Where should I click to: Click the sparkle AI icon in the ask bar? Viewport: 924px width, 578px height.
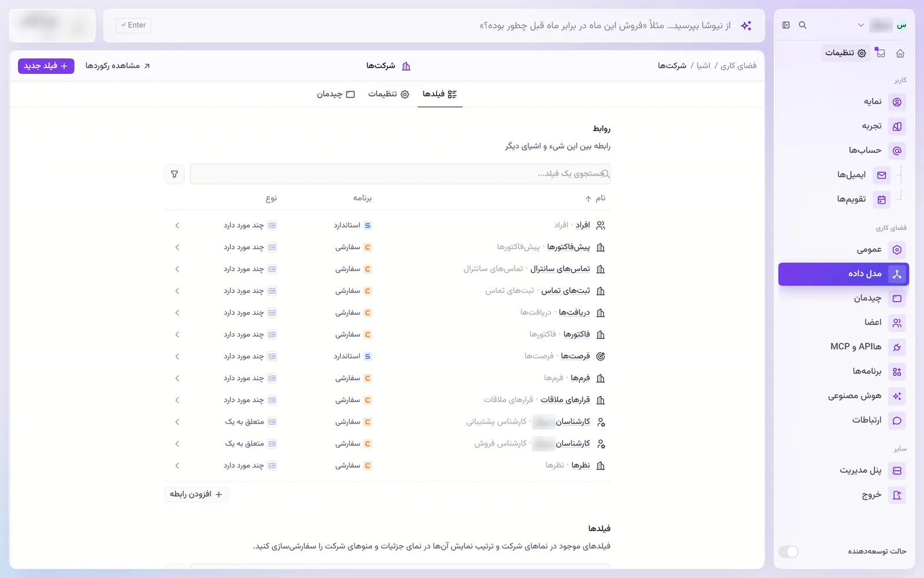pyautogui.click(x=746, y=25)
